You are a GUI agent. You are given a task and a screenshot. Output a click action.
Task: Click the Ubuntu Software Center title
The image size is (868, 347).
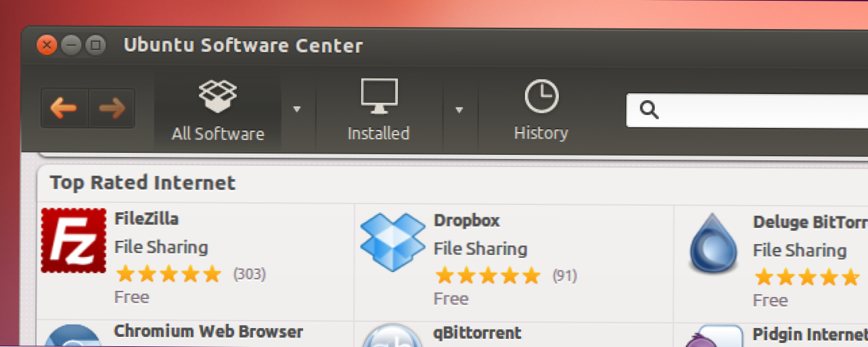tap(243, 45)
